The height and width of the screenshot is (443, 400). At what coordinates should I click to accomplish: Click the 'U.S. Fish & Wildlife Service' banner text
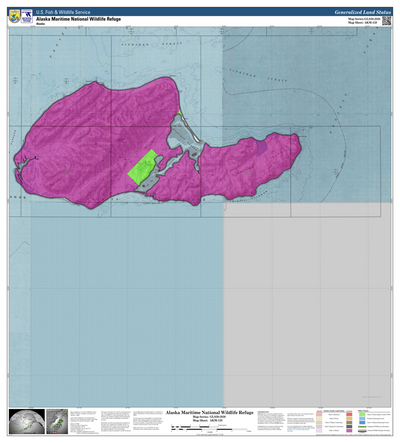[63, 12]
